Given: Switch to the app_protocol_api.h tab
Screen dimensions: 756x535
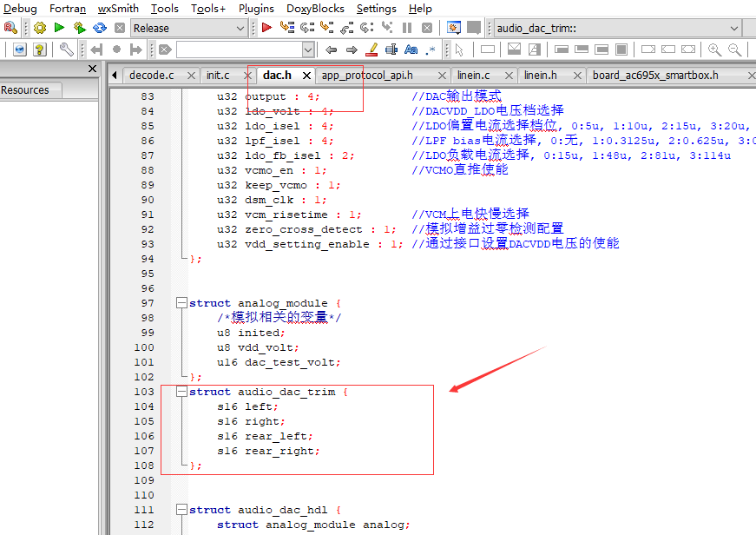Looking at the screenshot, I should pos(367,76).
